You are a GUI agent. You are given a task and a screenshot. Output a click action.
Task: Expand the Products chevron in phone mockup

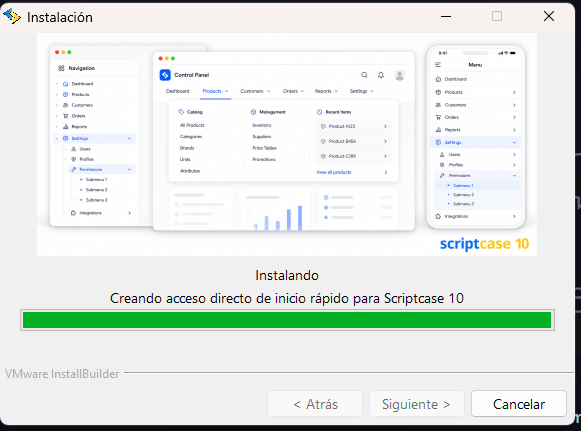pos(514,92)
